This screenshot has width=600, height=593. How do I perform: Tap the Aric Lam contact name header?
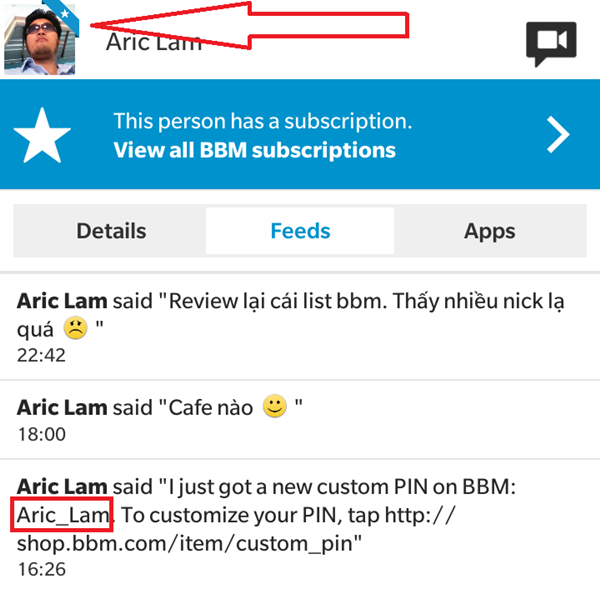pyautogui.click(x=154, y=42)
